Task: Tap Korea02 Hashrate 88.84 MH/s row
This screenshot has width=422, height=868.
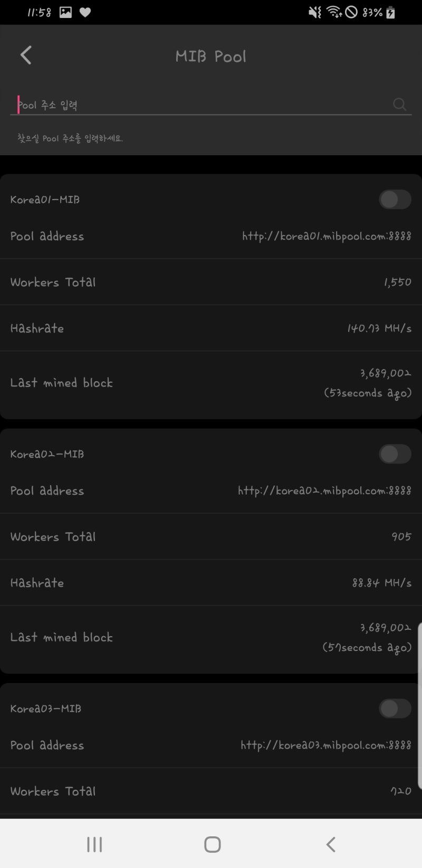Action: tap(211, 582)
